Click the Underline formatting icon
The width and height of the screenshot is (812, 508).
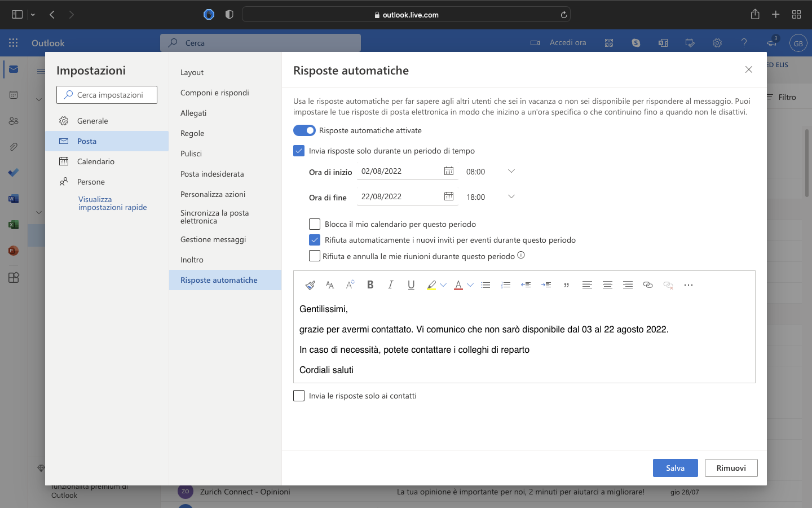point(411,285)
